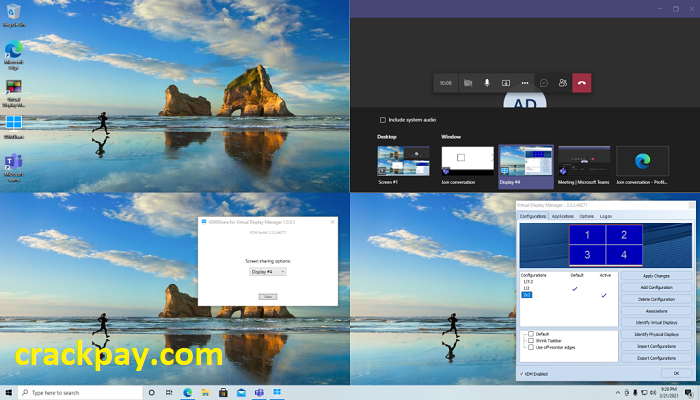Open Microsoft Store from the taskbar
Viewport: 700px width, 400px height.
(x=223, y=392)
